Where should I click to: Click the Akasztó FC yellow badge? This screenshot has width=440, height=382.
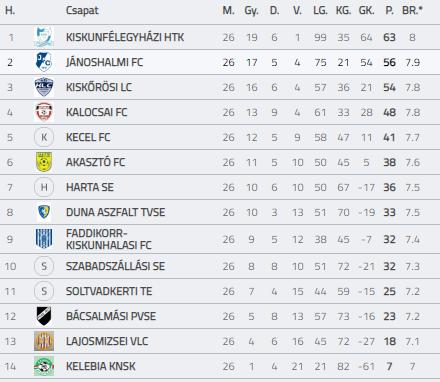(44, 162)
